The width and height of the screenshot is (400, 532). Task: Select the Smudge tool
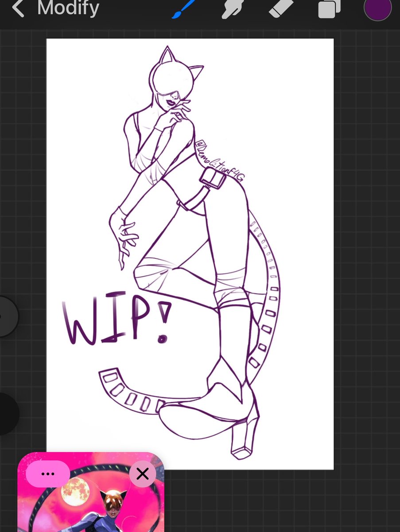pos(233,8)
